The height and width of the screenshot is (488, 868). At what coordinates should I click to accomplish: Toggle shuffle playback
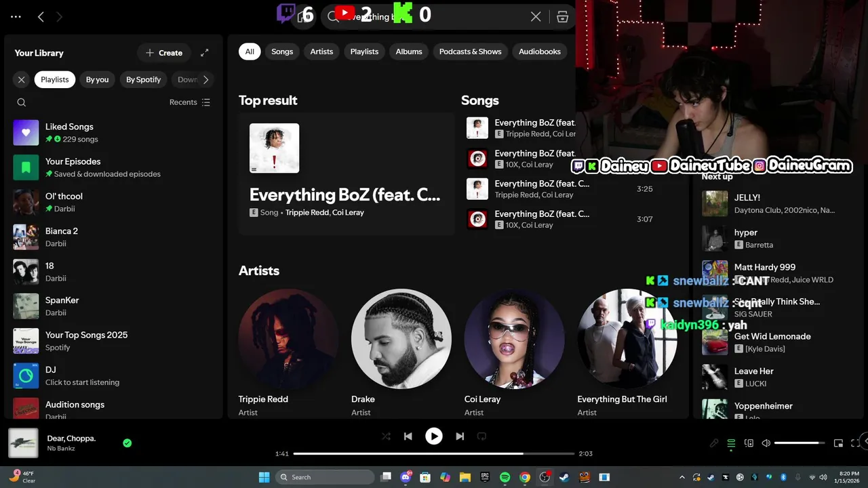coord(386,436)
